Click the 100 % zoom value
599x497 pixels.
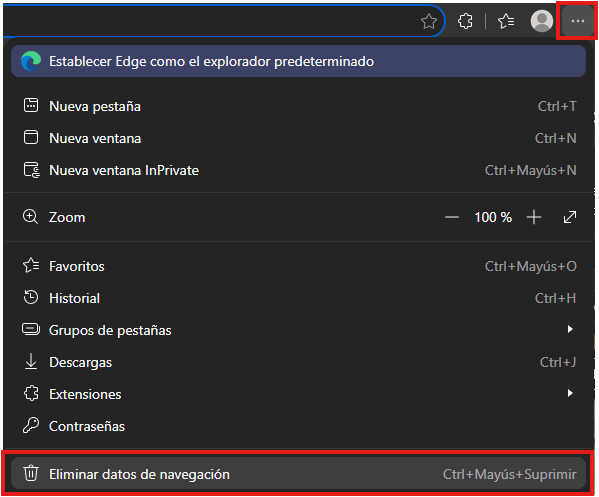click(493, 217)
